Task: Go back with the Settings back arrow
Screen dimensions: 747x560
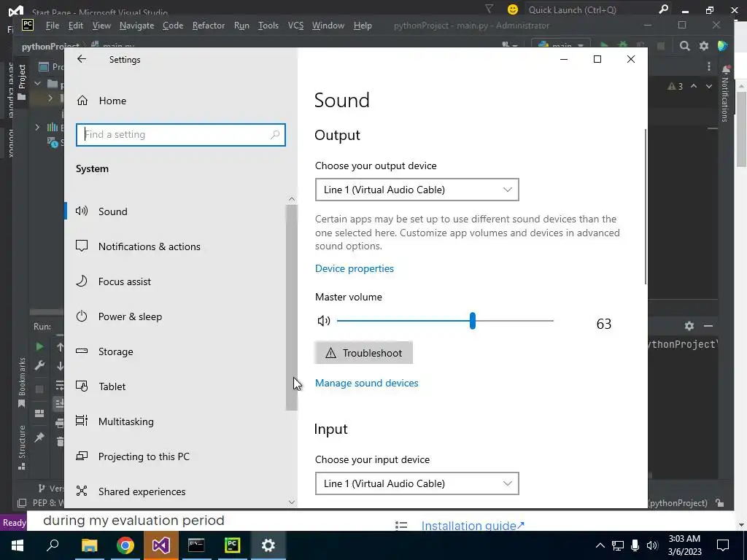Action: (x=82, y=59)
